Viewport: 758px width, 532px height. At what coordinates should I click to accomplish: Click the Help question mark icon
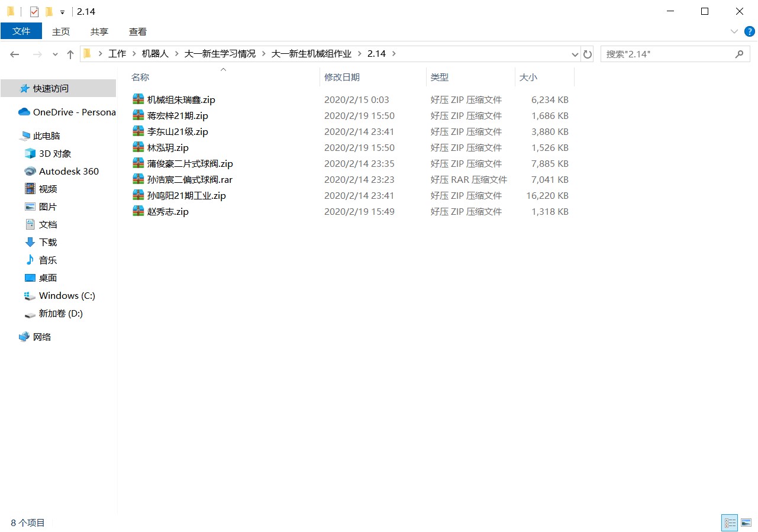tap(749, 31)
